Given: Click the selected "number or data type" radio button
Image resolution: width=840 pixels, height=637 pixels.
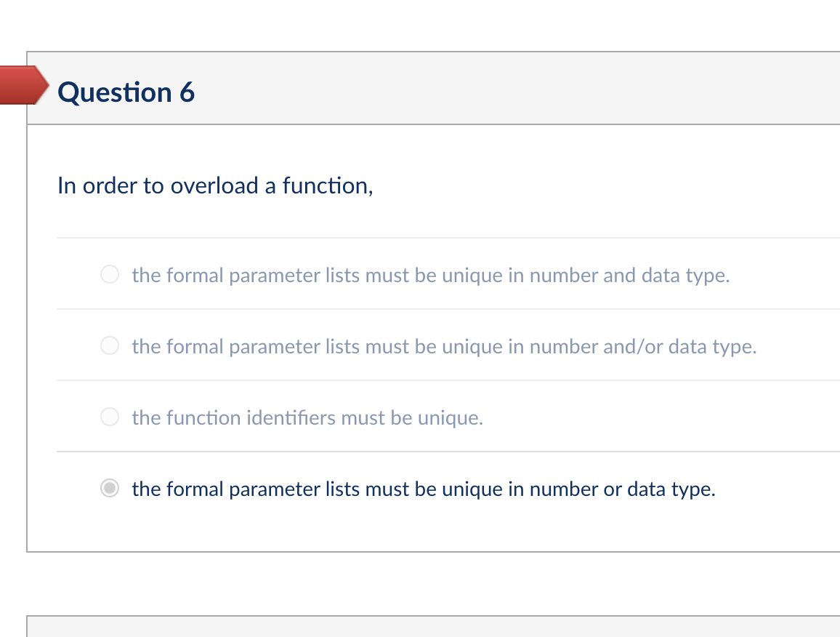Looking at the screenshot, I should point(110,489).
